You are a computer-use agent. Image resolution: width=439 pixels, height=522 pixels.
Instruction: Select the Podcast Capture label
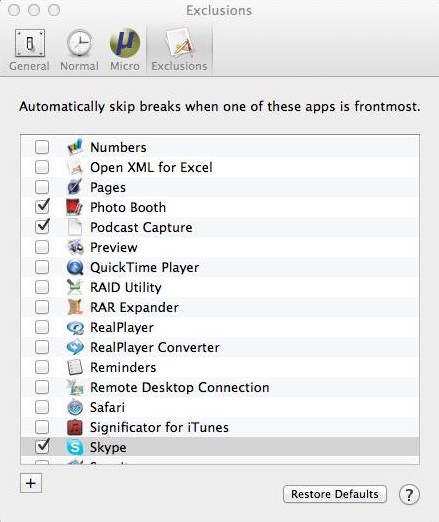tap(141, 228)
